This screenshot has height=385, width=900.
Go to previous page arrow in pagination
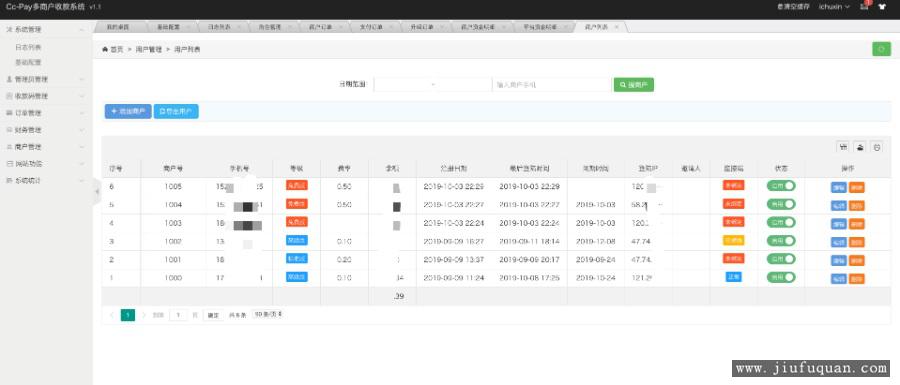coord(111,315)
